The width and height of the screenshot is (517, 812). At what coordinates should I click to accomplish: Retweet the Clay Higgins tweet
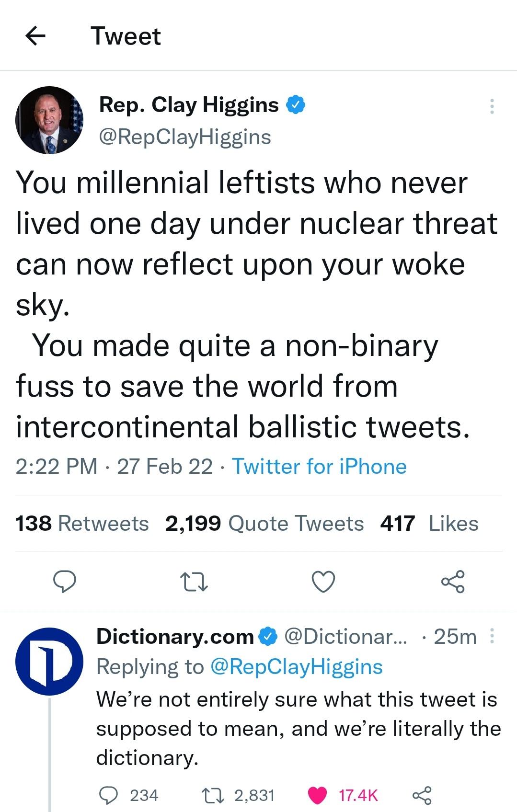(194, 582)
